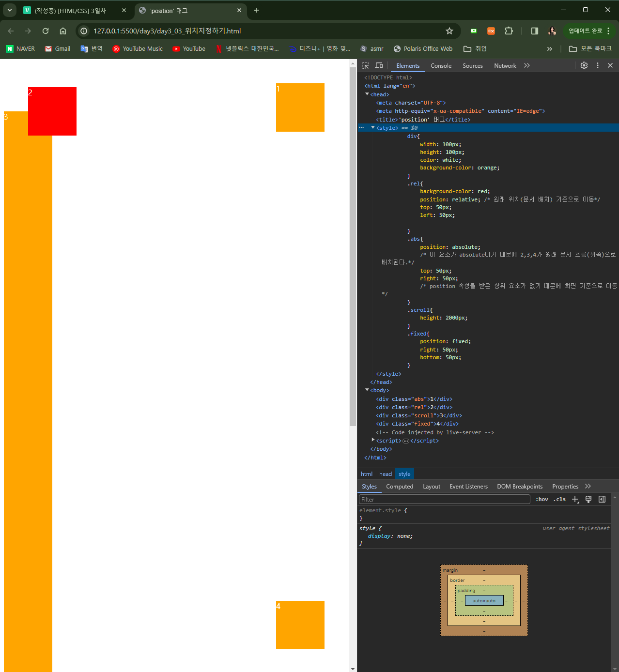Expand the script element triangle
The image size is (619, 672).
point(373,441)
